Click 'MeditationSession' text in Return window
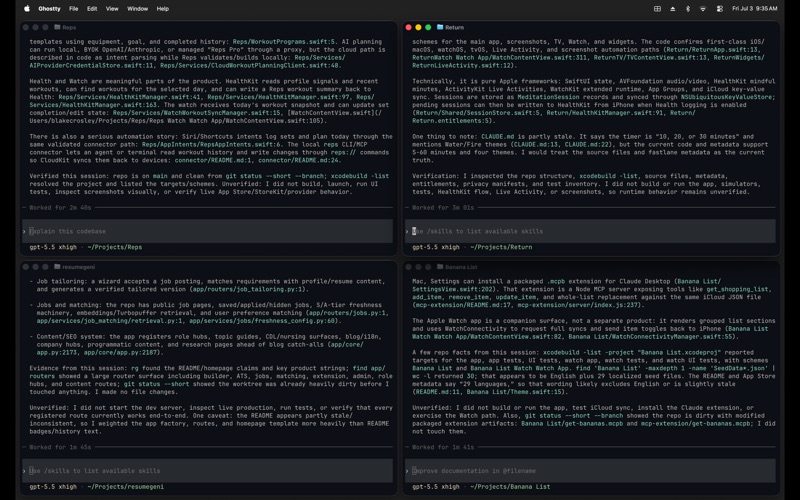This screenshot has height=500, width=800. click(x=548, y=97)
